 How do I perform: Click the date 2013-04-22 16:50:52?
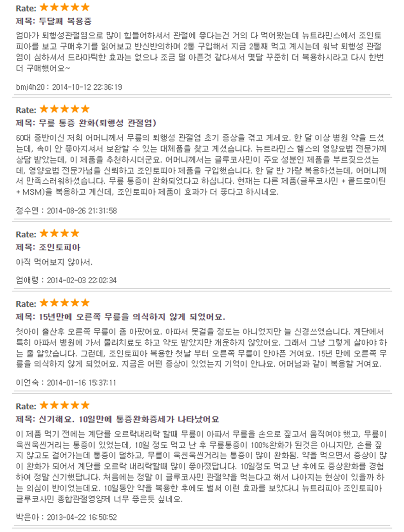point(82,517)
